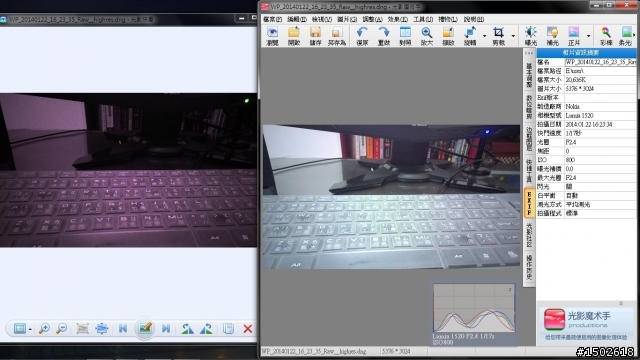Save the image with the 儲存 icon
The height and width of the screenshot is (360, 640).
[315, 36]
